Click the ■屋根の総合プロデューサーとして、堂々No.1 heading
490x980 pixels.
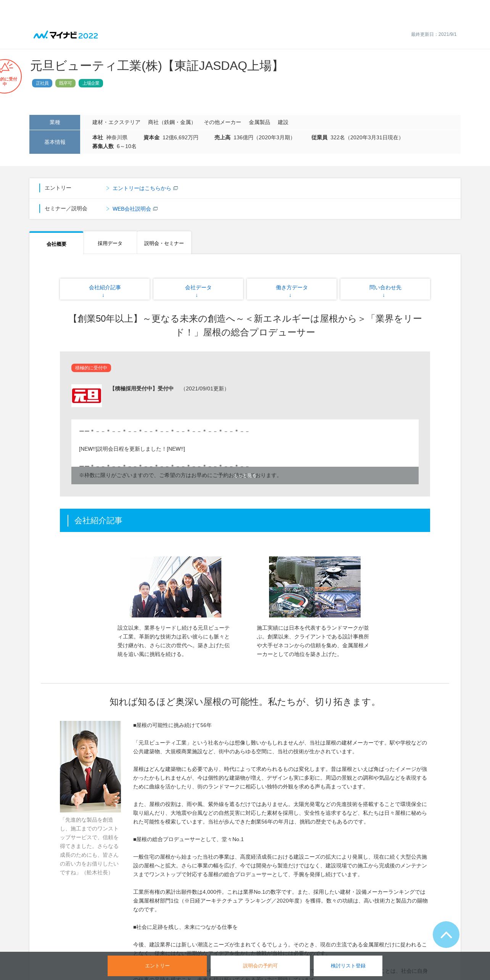coord(189,839)
